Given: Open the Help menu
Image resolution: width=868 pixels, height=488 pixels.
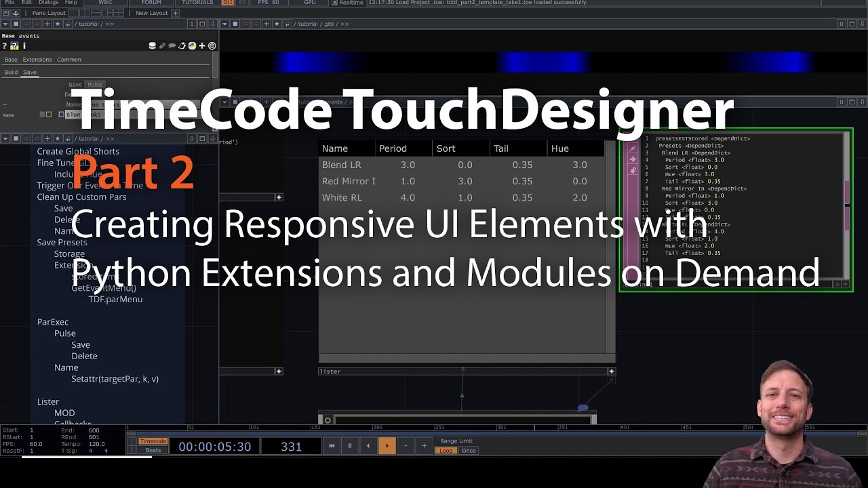Looking at the screenshot, I should click(71, 3).
